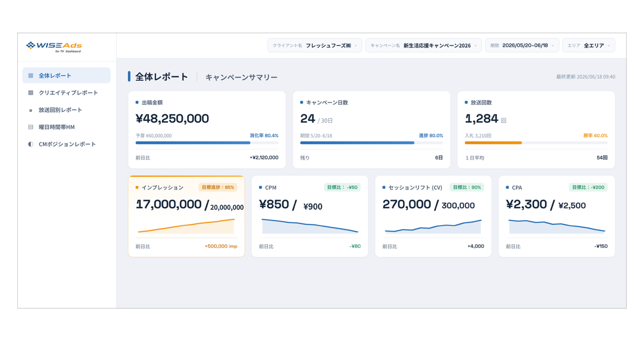Screen dimensions: 644x342
Task: Click the orange 勝率 progress bar
Action: [x=493, y=143]
